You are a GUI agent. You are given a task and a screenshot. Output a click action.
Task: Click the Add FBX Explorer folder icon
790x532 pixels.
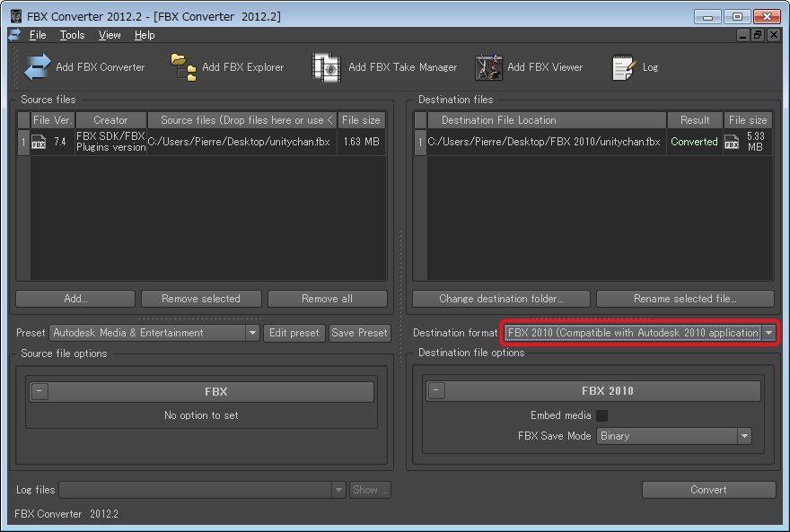click(x=183, y=67)
